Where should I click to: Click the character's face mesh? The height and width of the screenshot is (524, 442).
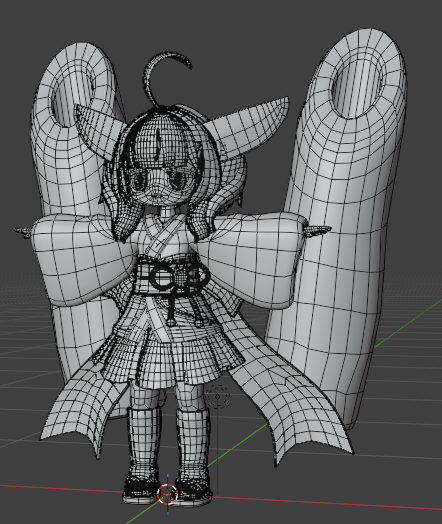point(163,186)
